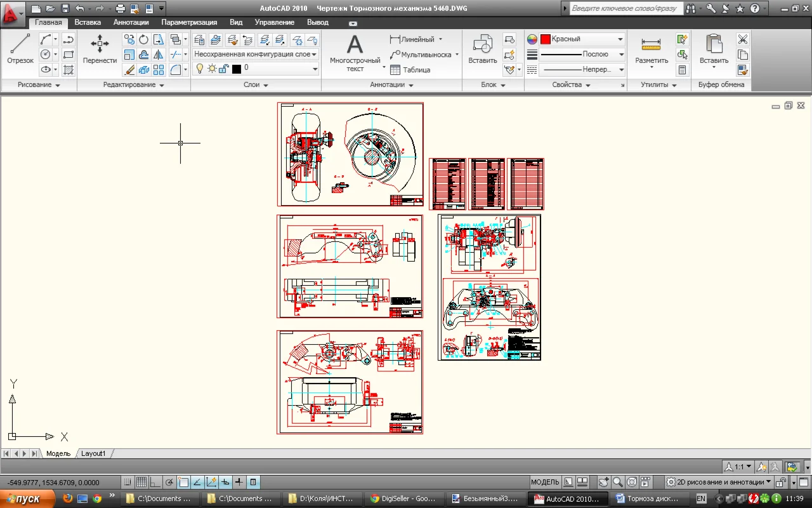Click the scissors cut icon in Буфер обмена
The image size is (812, 508).
[742, 39]
